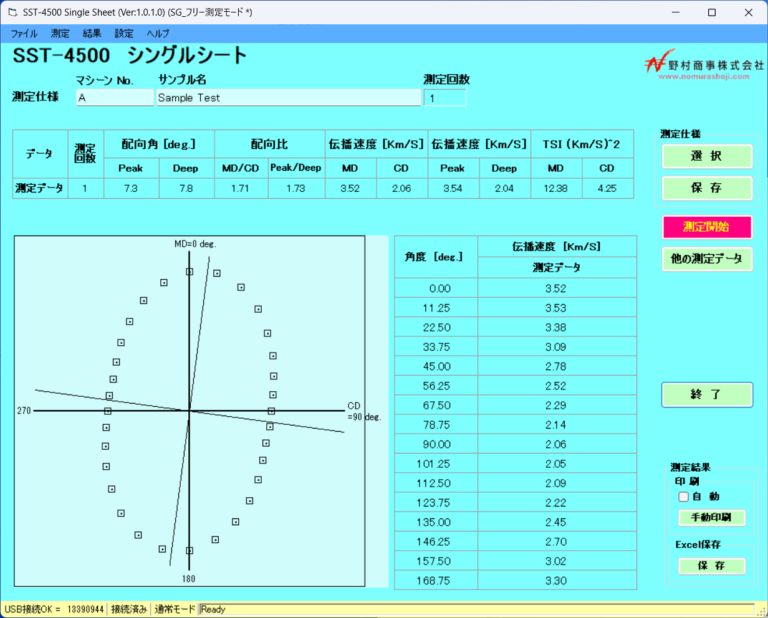The width and height of the screenshot is (768, 618).
Task: Select the Peak/Deep ratio value 1.73
Action: [296, 189]
